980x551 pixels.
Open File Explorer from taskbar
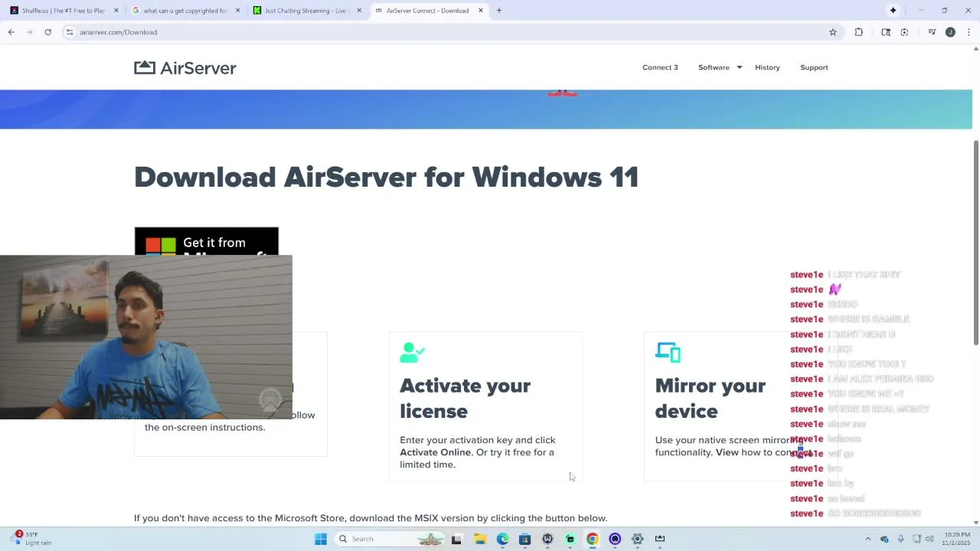click(x=480, y=539)
